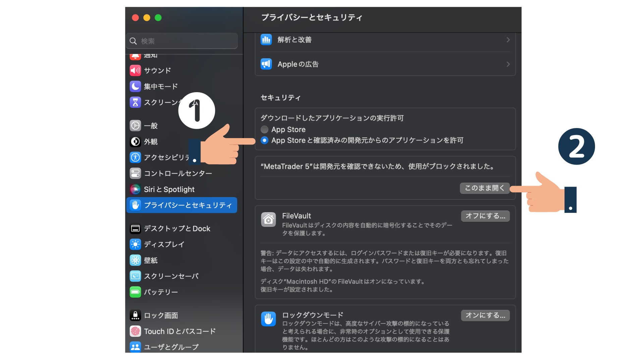Click the General (一般) gear icon

point(135,126)
